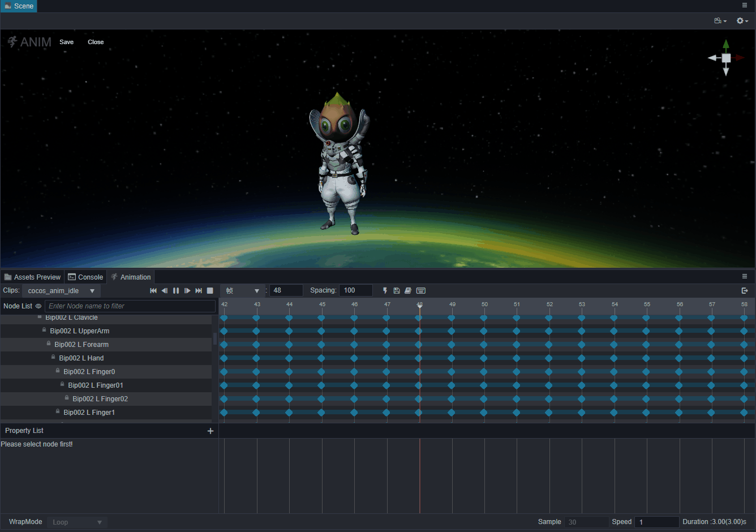Screen dimensions: 756x532
Task: Switch to the Scene tab
Action: [19, 6]
